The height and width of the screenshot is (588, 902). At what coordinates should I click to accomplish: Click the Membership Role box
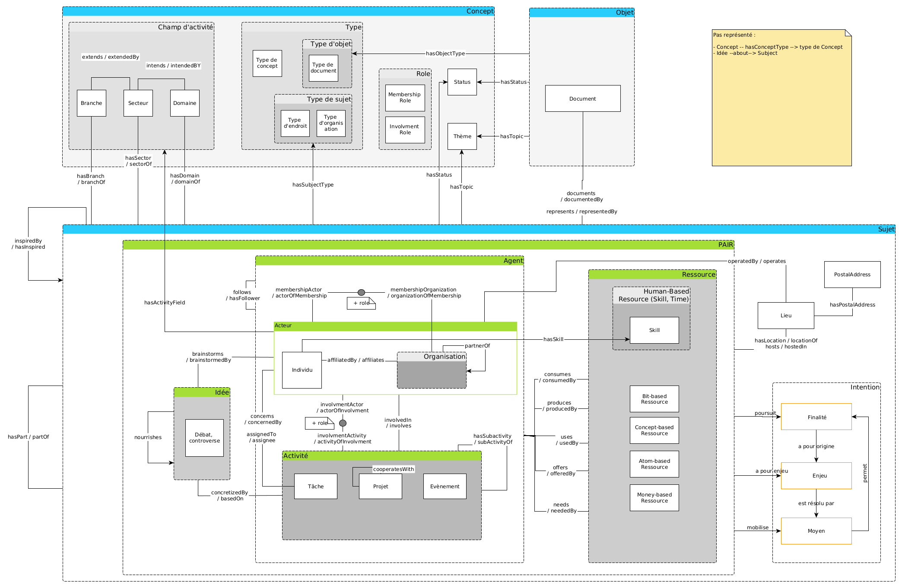405,98
